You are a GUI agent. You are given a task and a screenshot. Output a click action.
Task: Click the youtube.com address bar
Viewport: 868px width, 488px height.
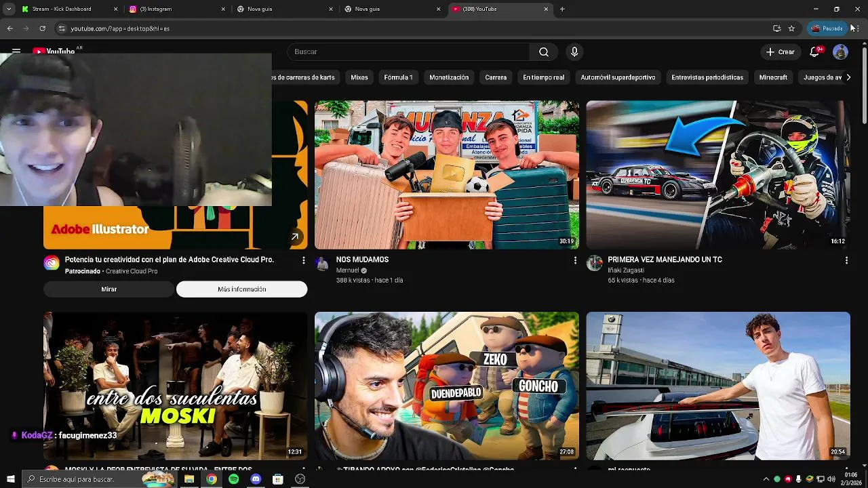tap(407, 28)
